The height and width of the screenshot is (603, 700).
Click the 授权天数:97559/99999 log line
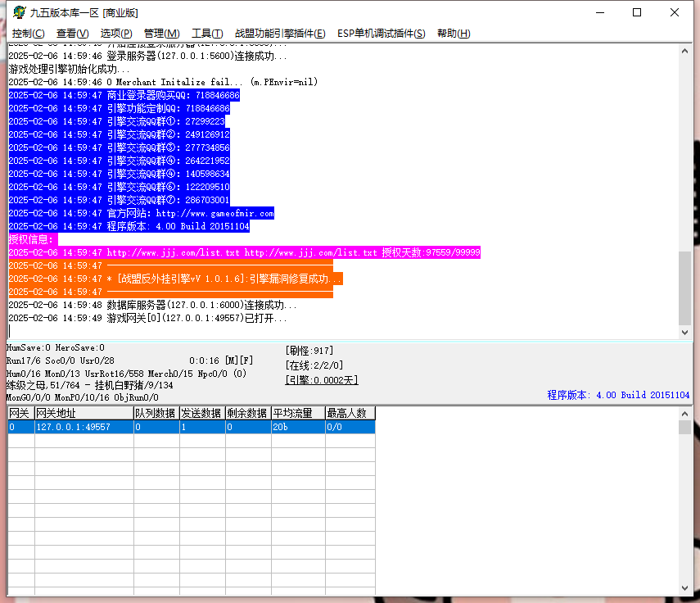(245, 253)
